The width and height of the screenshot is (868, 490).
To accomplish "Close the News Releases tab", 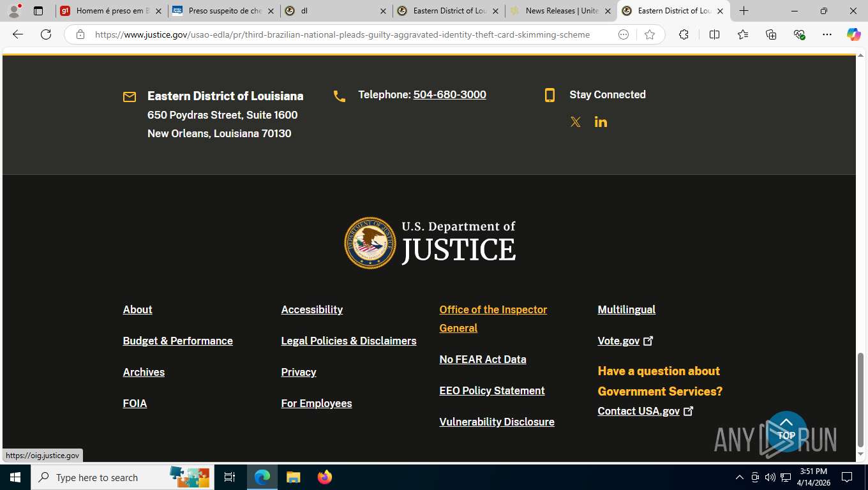I will coord(608,11).
